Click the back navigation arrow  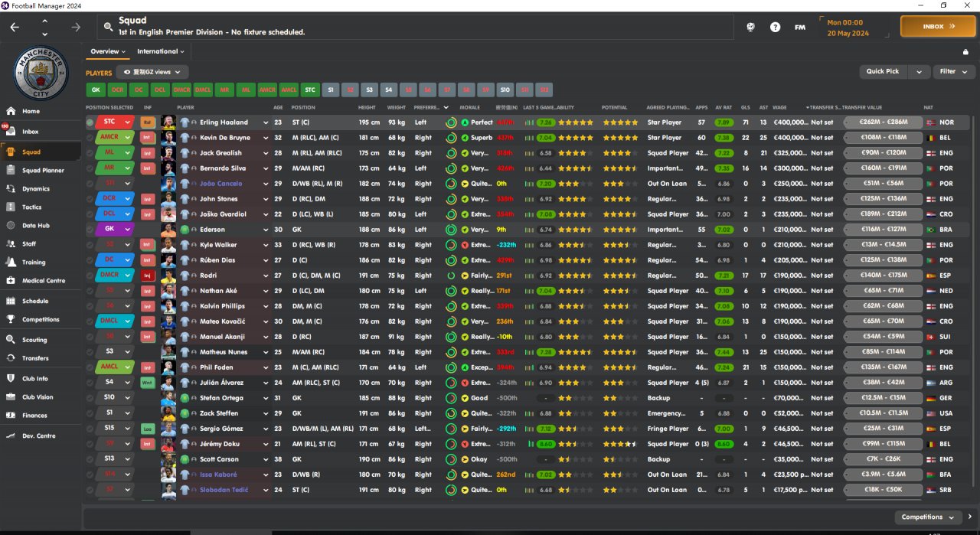point(15,27)
